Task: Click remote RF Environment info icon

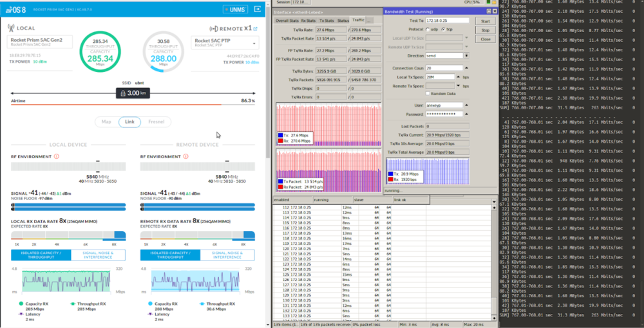Action: (x=185, y=156)
